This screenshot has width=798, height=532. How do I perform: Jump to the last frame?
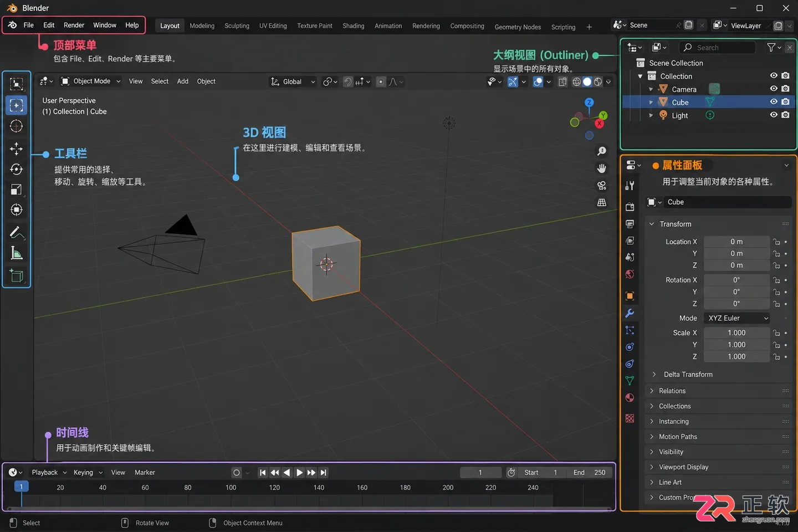(x=324, y=473)
